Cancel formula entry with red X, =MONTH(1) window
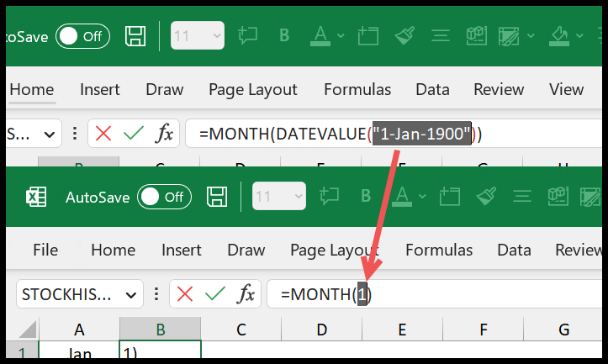Viewport: 608px width, 364px height. click(x=184, y=294)
